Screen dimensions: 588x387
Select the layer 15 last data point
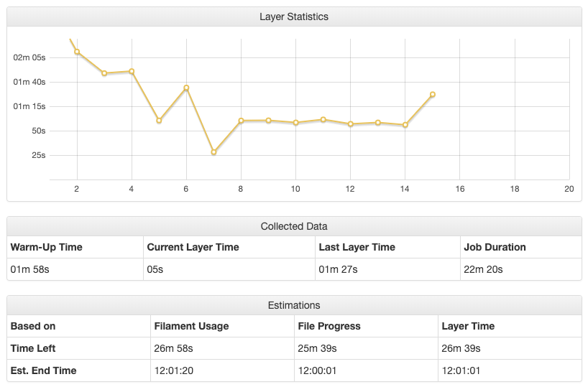[x=433, y=94]
